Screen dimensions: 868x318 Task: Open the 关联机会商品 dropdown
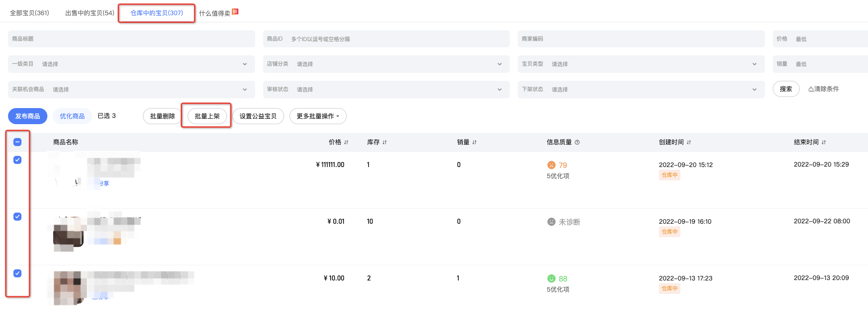point(131,89)
